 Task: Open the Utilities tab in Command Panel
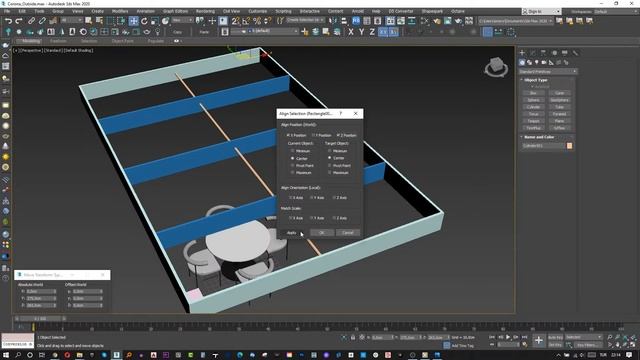[575, 53]
